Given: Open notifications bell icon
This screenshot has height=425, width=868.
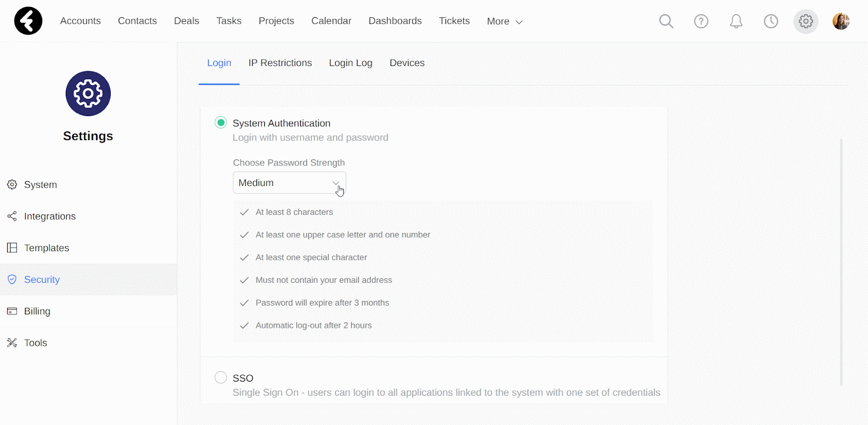Looking at the screenshot, I should [736, 21].
